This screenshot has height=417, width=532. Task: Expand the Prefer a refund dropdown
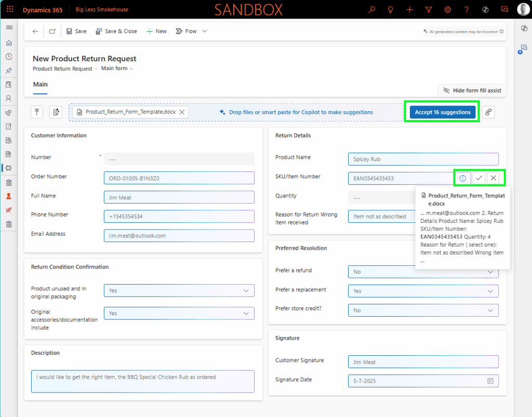coord(490,272)
